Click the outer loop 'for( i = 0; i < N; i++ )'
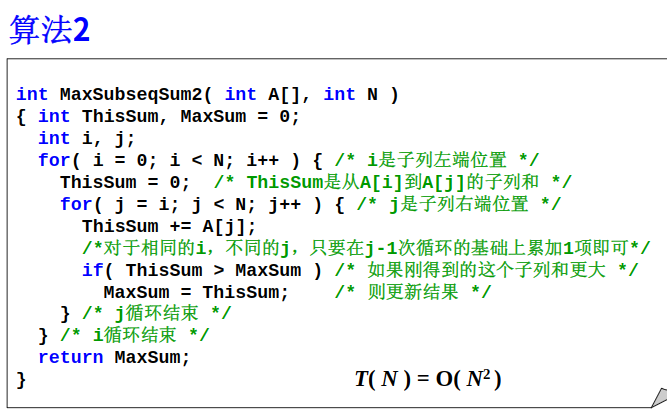667x415 pixels. point(169,161)
